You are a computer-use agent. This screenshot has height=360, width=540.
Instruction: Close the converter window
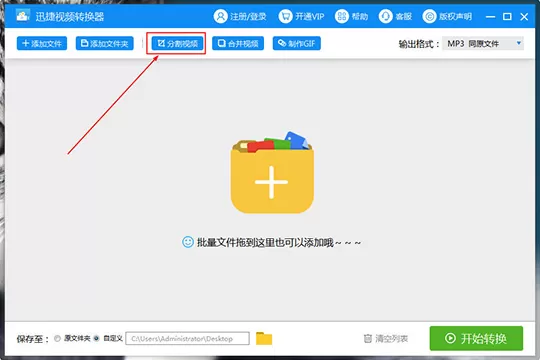(524, 17)
